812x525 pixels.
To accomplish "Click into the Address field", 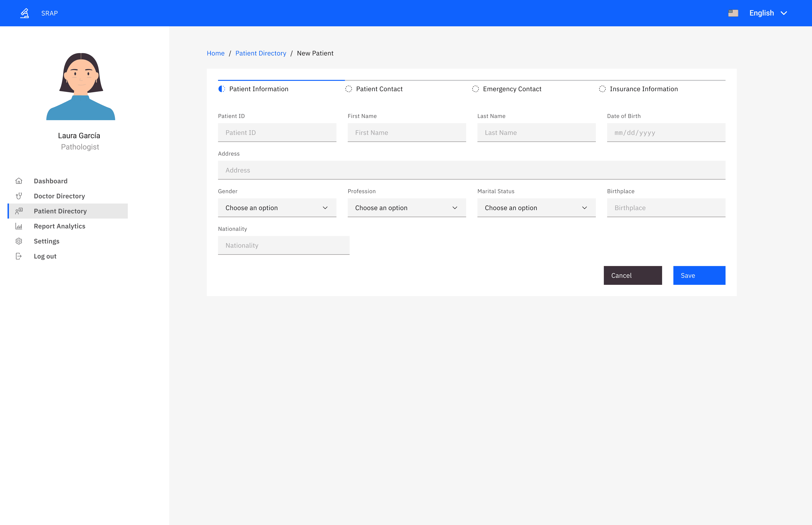I will tap(472, 170).
